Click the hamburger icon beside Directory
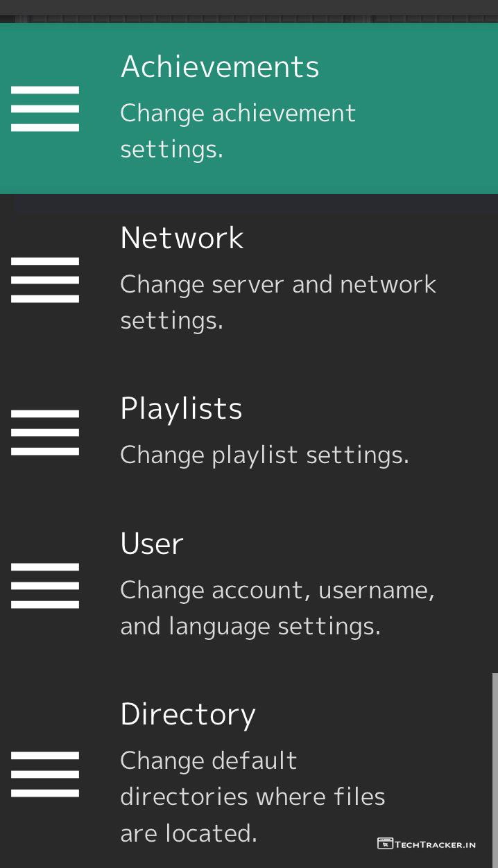The width and height of the screenshot is (498, 868). click(45, 774)
